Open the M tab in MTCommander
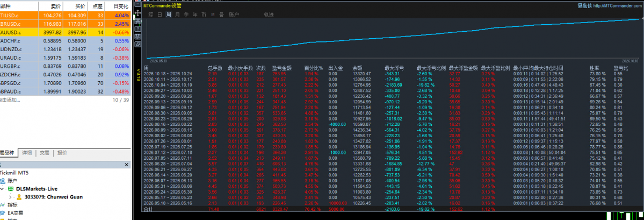The width and height of the screenshot is (644, 220). (x=213, y=15)
